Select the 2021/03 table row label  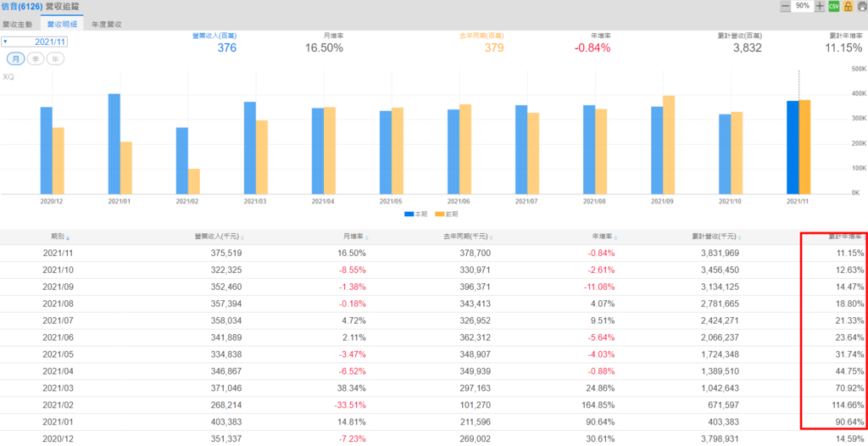[58, 387]
